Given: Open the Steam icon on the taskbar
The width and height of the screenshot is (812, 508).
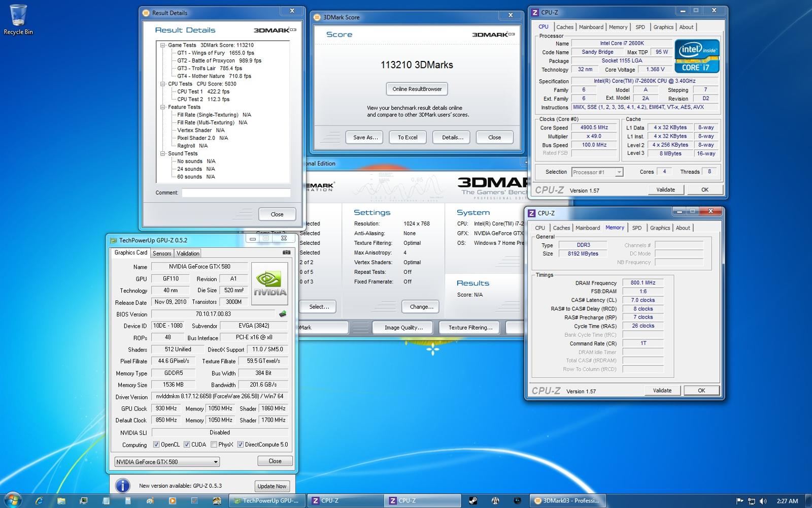Looking at the screenshot, I should (472, 500).
